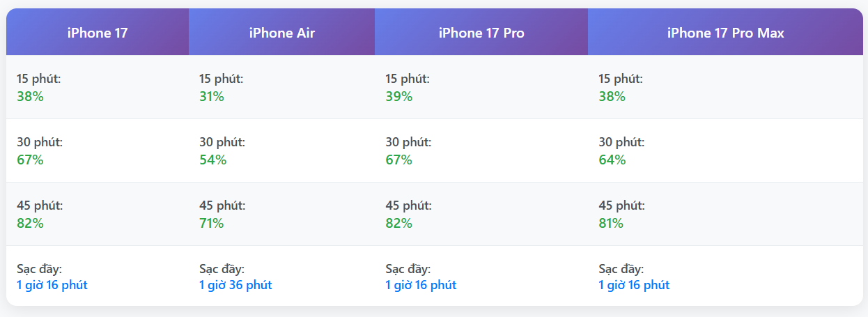
Task: Click iPhone 17 Pro's 67% value
Action: [398, 160]
